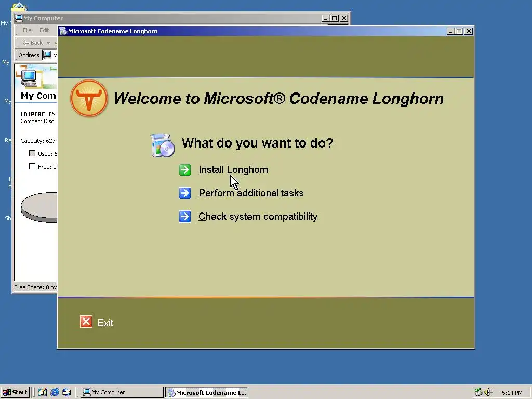Screen dimensions: 532x399
Task: Click the blue arrow beside Check system compatibility
Action: (x=185, y=217)
